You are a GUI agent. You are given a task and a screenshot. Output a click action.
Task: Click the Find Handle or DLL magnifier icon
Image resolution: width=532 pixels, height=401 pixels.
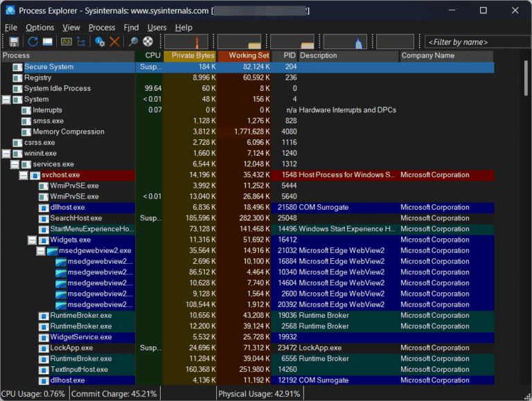[133, 42]
